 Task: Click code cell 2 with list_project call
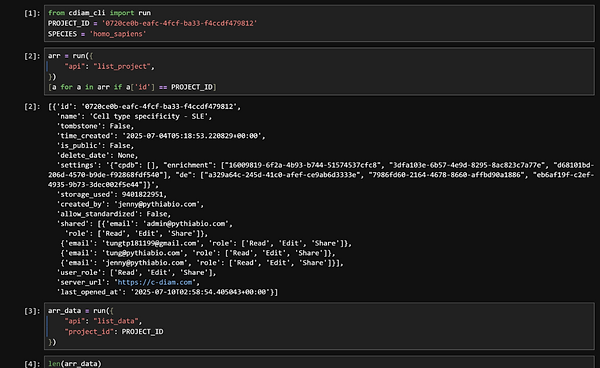319,72
